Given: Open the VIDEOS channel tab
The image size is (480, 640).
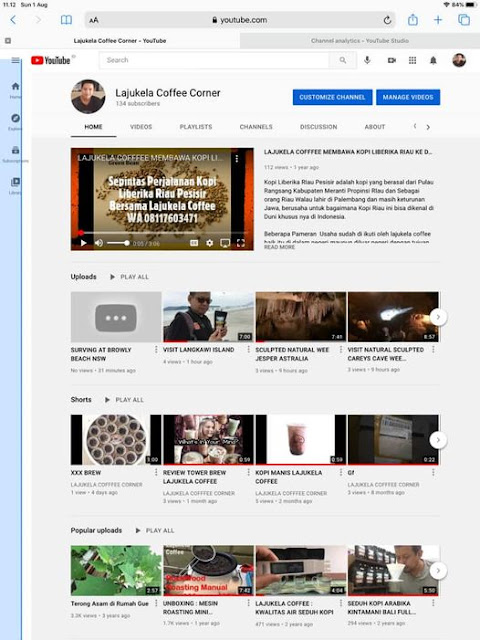Looking at the screenshot, I should [141, 127].
